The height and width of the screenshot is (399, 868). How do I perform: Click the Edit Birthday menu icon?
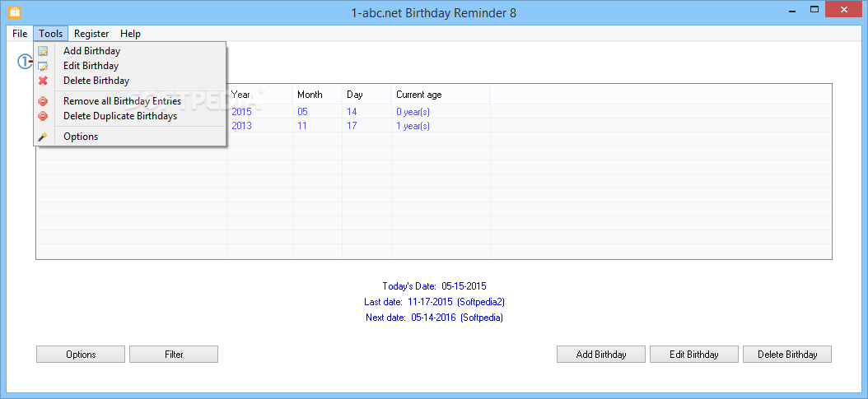coord(43,67)
